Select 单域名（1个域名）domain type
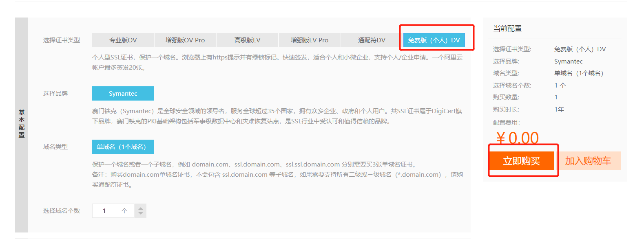644x239 pixels. click(x=123, y=147)
